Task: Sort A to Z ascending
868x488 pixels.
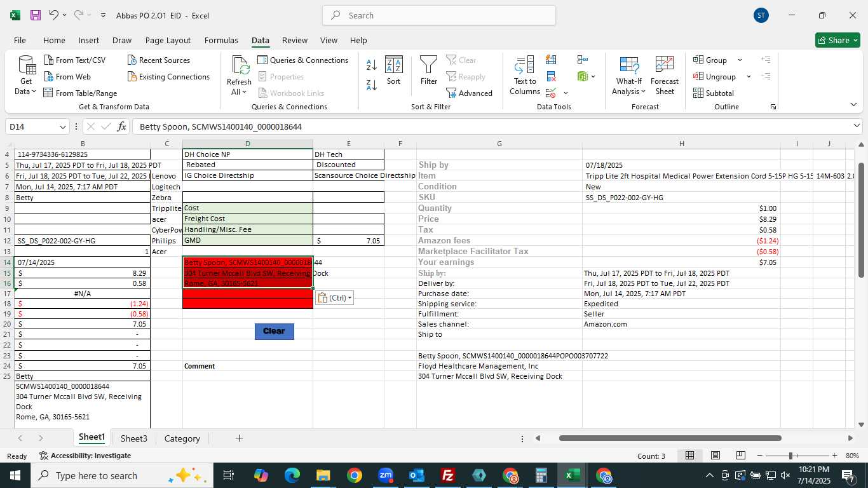Action: click(372, 65)
